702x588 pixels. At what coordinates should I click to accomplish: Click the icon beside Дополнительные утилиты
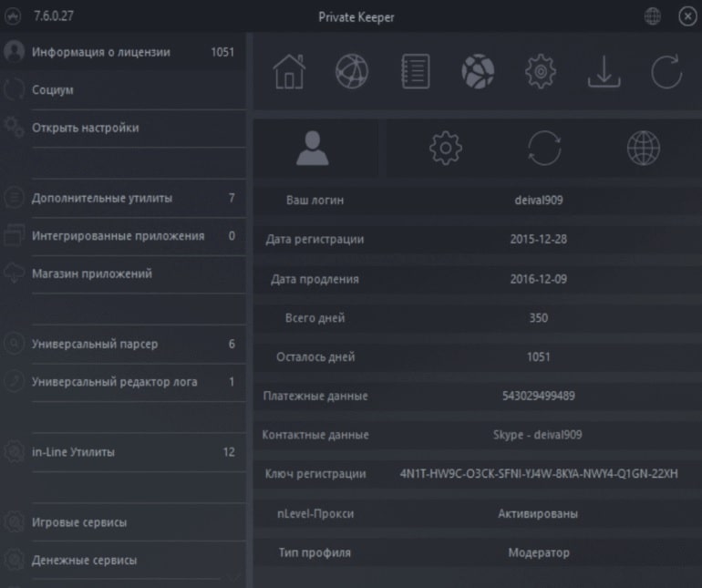[14, 198]
